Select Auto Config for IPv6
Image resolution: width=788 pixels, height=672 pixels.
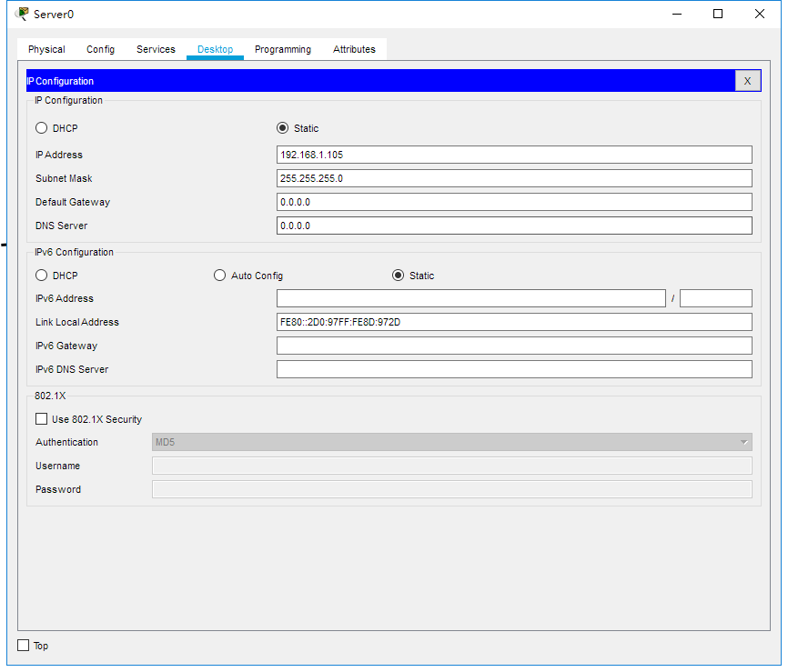point(220,276)
